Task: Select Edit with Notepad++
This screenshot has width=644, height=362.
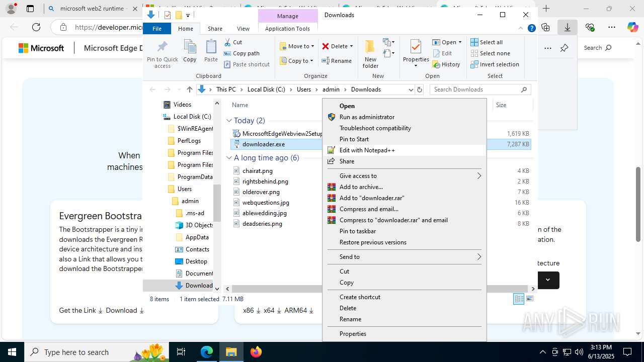Action: tap(404, 150)
